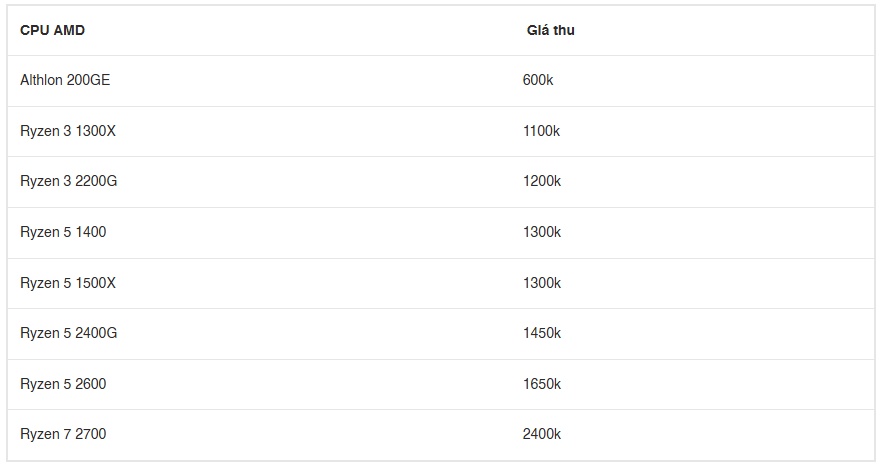The height and width of the screenshot is (467, 882).
Task: Select the 1650k price value
Action: click(x=542, y=384)
